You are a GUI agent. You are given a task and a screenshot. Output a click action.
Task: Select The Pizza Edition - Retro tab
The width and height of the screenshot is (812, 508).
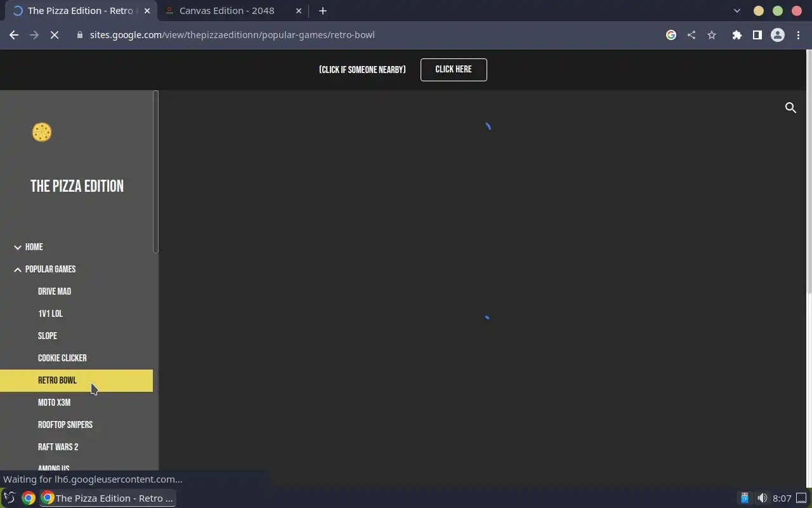81,11
